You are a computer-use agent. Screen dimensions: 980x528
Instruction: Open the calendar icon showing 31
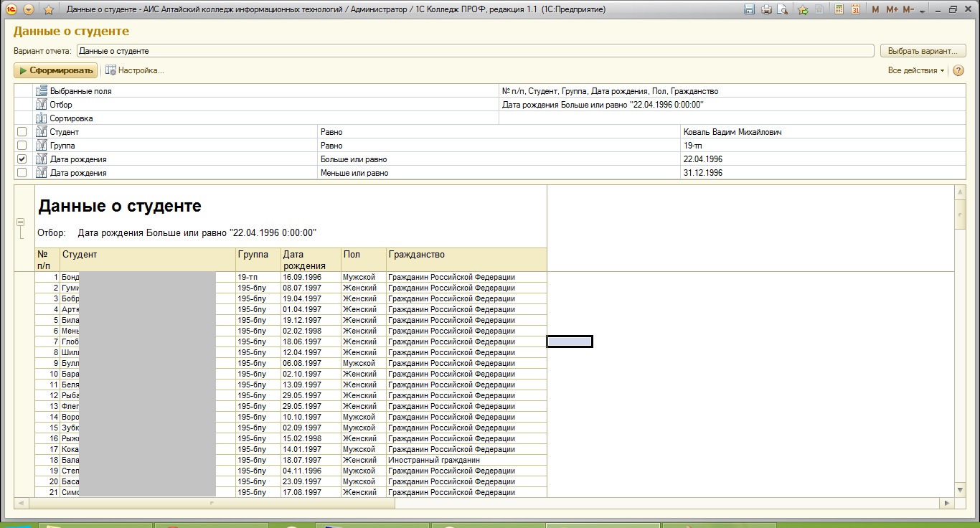(855, 9)
